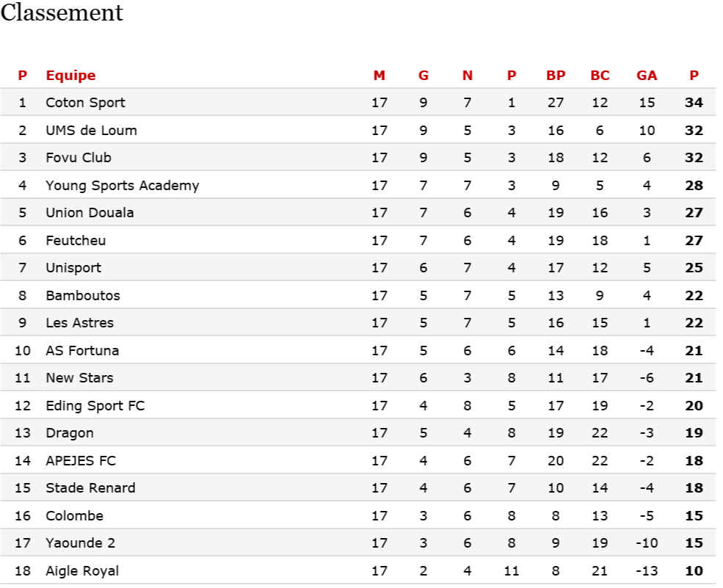Open the Bamboutos team entry
The width and height of the screenshot is (723, 588).
[83, 296]
